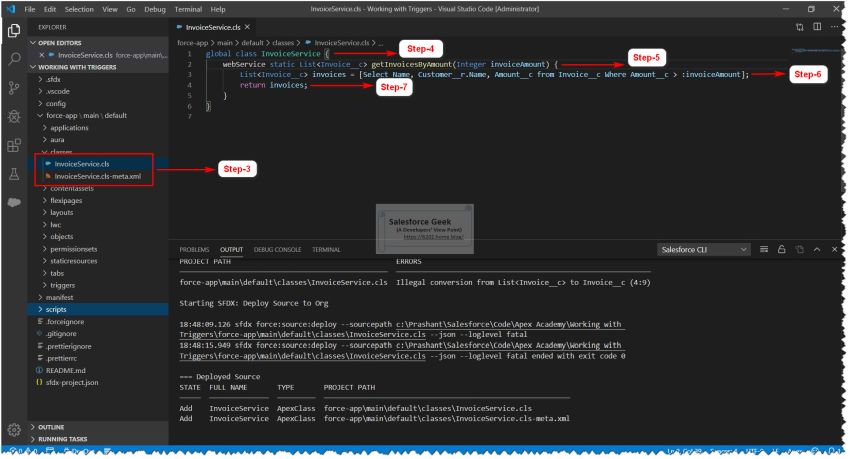This screenshot has width=850, height=459.
Task: Open the Go menu
Action: coord(131,9)
